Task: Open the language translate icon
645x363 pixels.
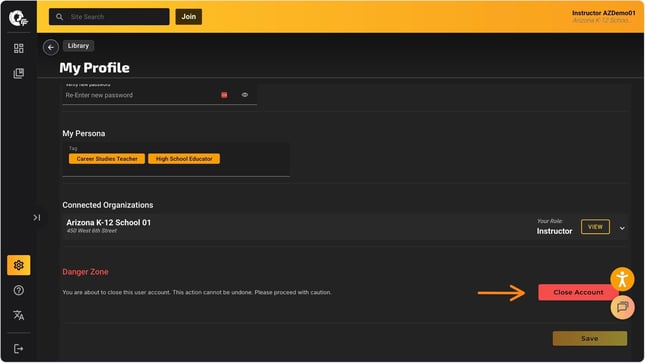Action: (x=19, y=315)
